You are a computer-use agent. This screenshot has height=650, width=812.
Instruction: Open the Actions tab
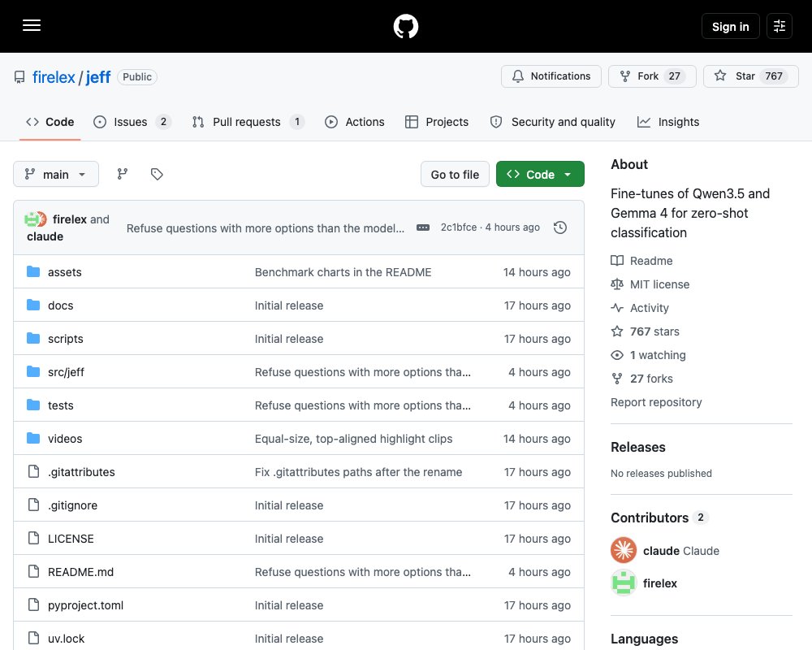(x=355, y=122)
